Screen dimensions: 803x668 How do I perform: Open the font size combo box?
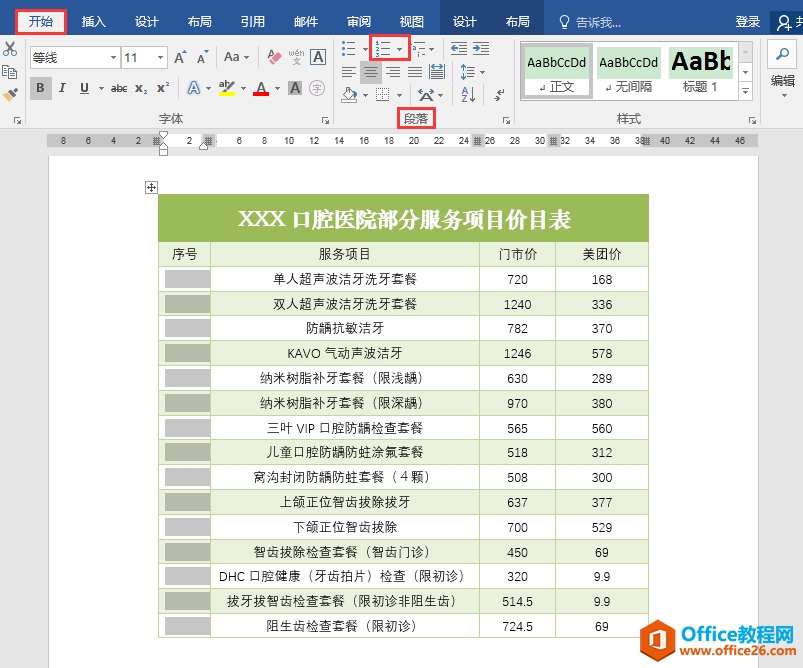pyautogui.click(x=145, y=57)
